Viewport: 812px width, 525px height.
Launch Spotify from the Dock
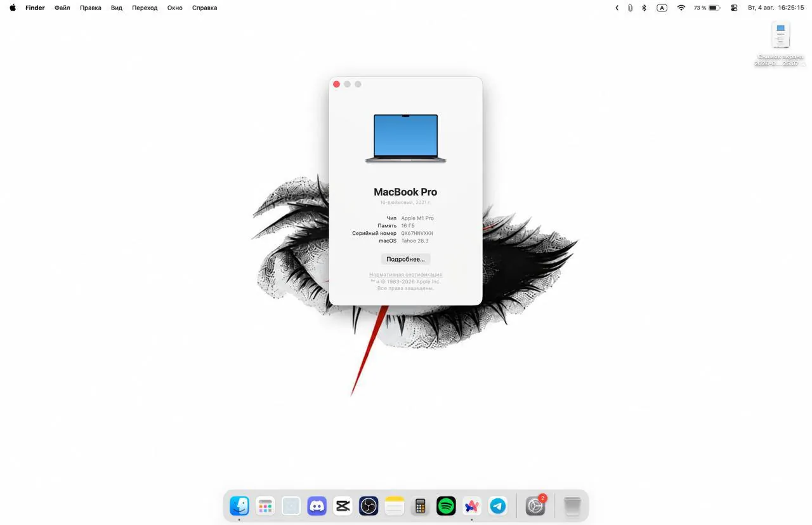(x=446, y=506)
